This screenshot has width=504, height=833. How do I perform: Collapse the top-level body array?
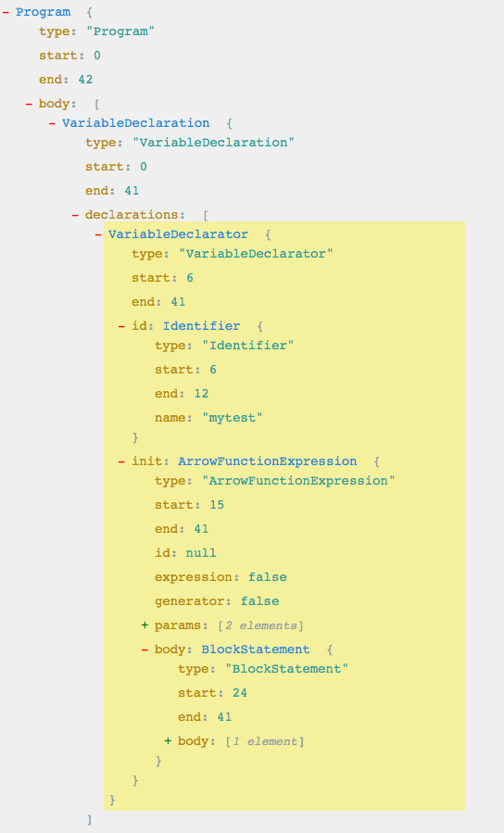point(29,104)
